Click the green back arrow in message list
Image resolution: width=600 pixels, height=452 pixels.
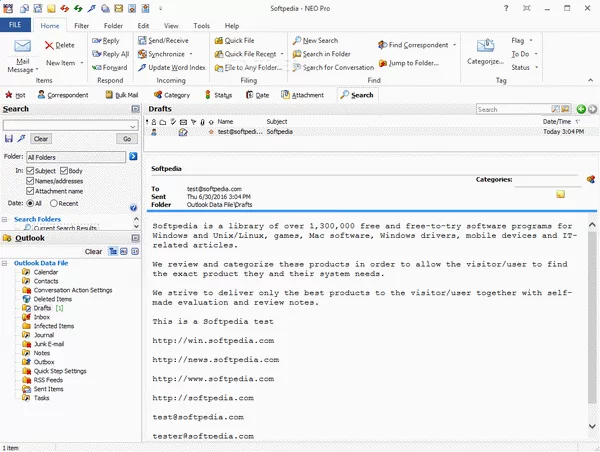point(581,108)
